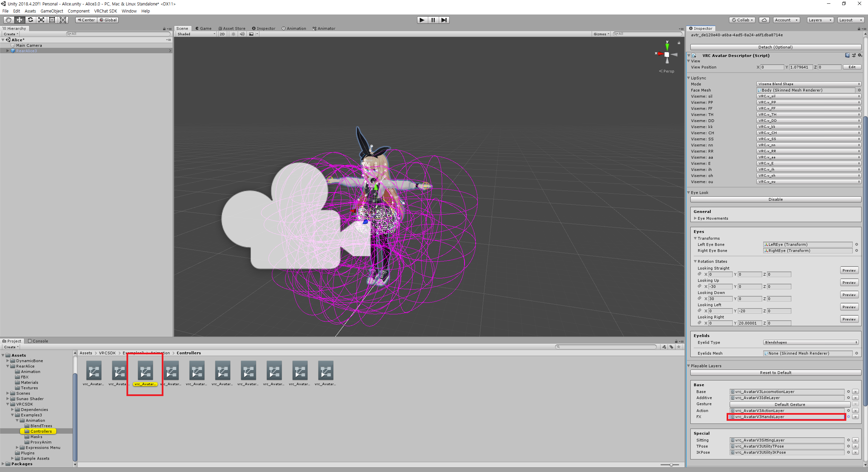Click the Step forward button
868x472 pixels.
tap(444, 20)
